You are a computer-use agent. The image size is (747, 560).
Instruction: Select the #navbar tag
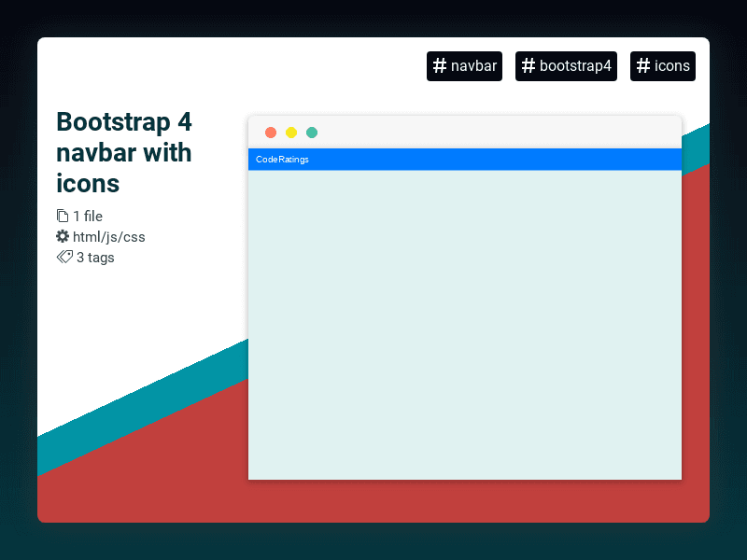pos(464,66)
